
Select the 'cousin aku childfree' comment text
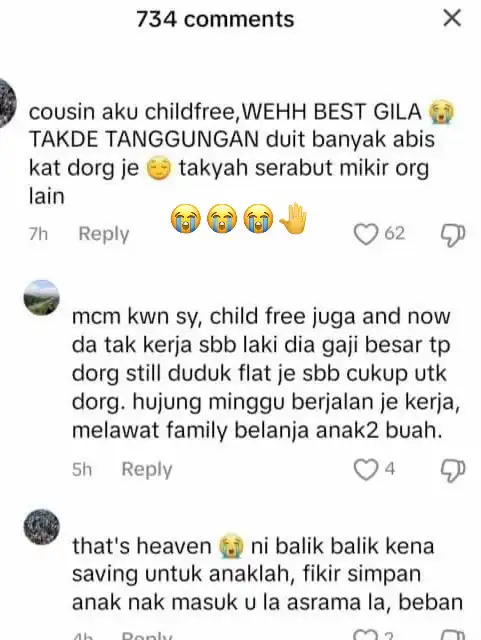tap(241, 154)
